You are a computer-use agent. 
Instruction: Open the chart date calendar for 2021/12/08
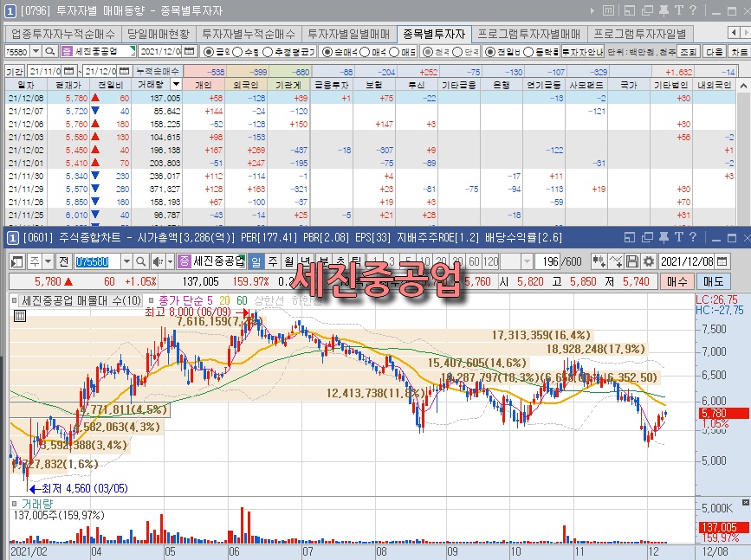pos(722,261)
